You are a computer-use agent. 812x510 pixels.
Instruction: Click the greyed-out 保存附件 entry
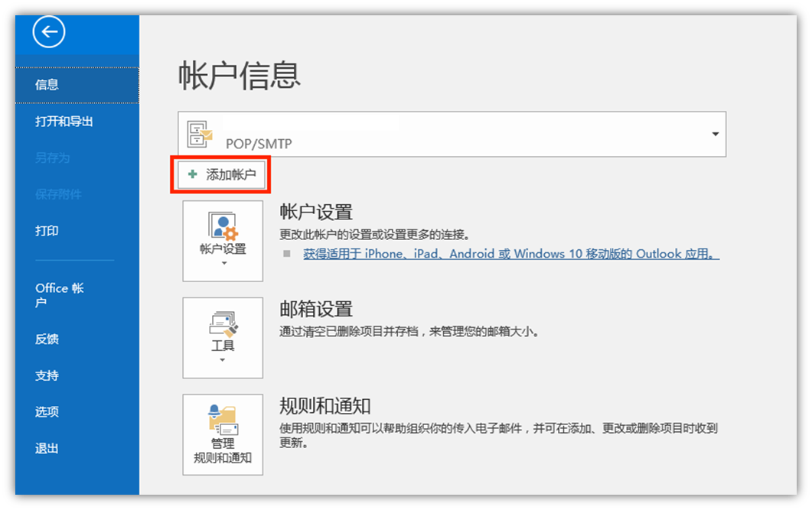[x=58, y=194]
